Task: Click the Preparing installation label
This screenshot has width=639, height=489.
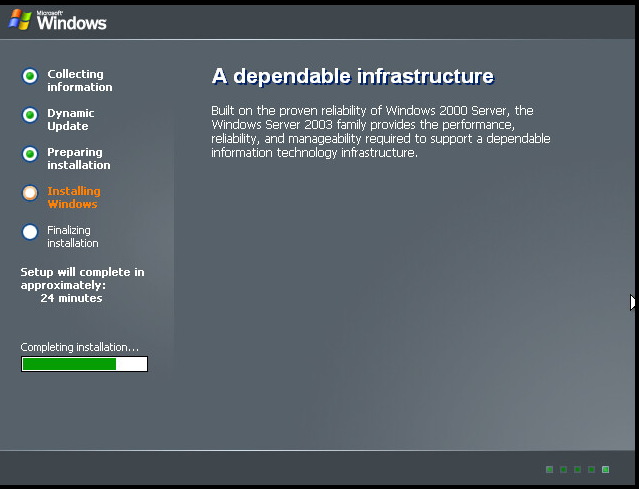Action: pos(79,159)
